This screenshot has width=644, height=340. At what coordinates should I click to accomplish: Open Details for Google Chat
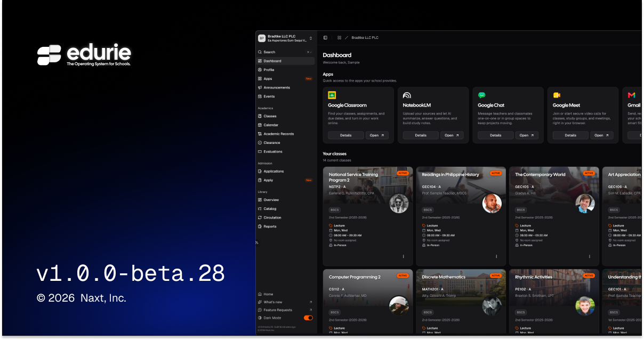tap(496, 135)
